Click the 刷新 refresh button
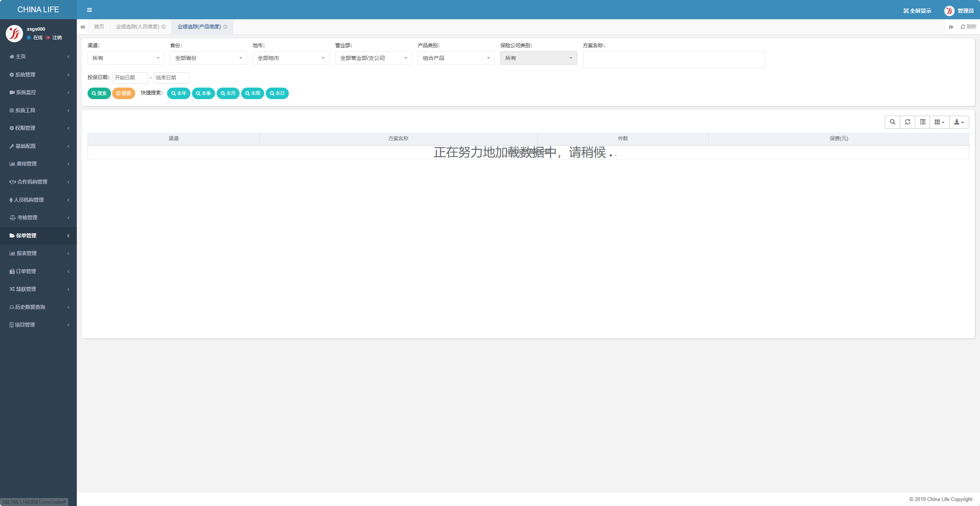Image resolution: width=980 pixels, height=506 pixels. click(968, 27)
